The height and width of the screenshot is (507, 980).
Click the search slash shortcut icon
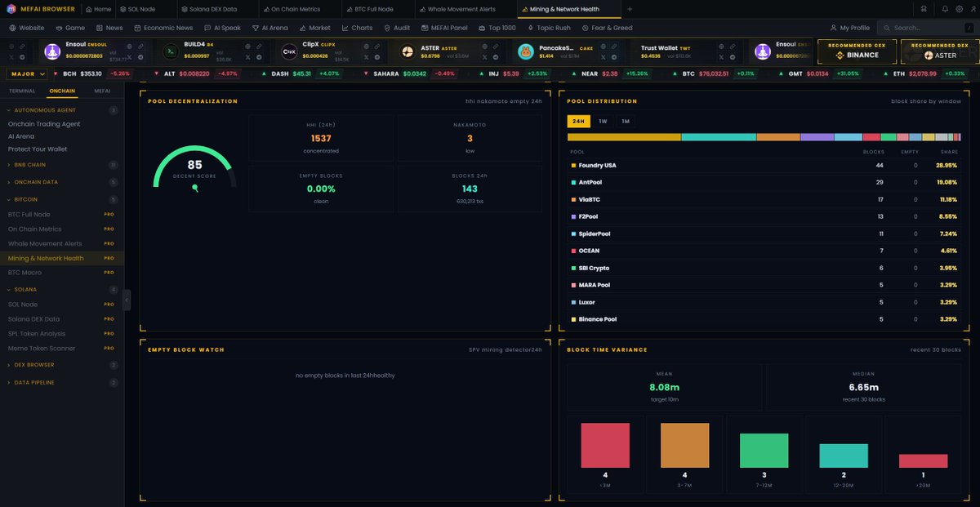pos(968,28)
